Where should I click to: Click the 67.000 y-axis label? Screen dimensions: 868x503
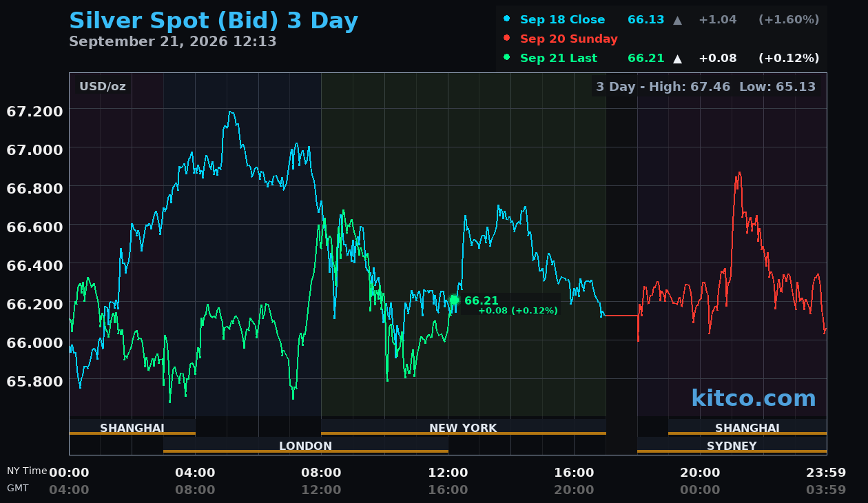tap(34, 150)
